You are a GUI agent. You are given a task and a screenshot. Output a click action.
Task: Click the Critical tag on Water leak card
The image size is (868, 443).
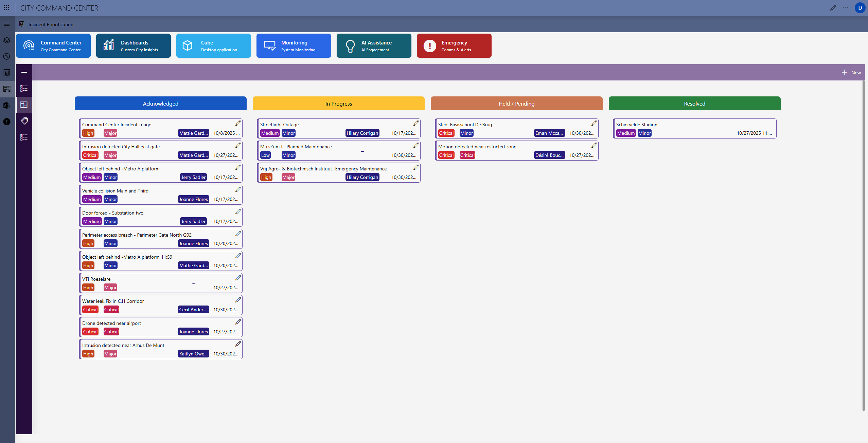coord(90,310)
